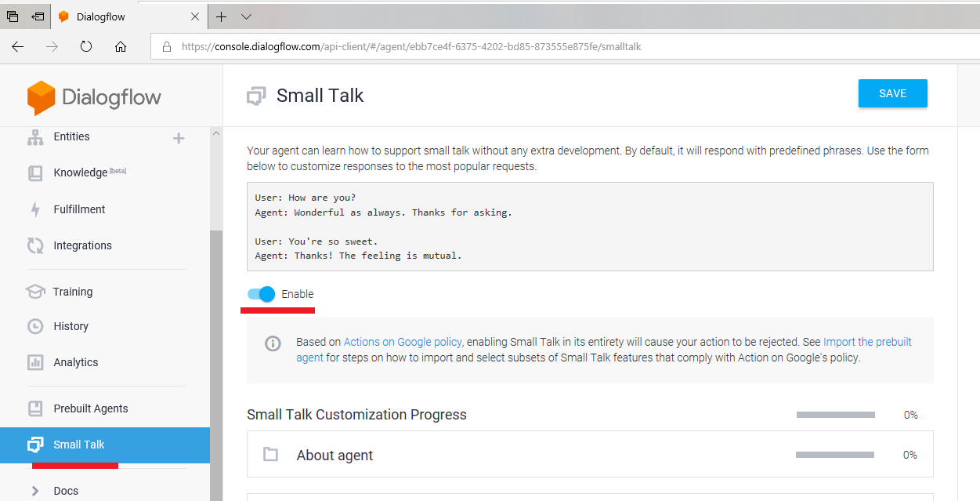Expand the Docs section chevron
This screenshot has height=501, width=980.
(35, 491)
